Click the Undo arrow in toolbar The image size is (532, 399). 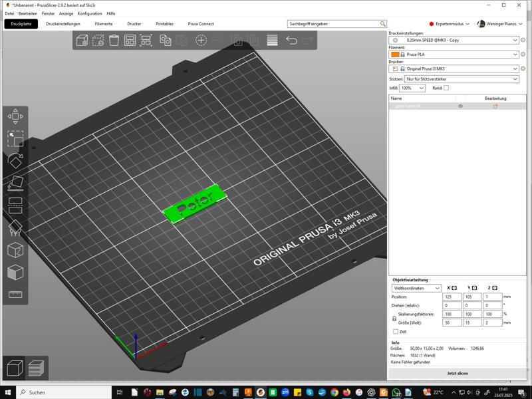click(291, 41)
